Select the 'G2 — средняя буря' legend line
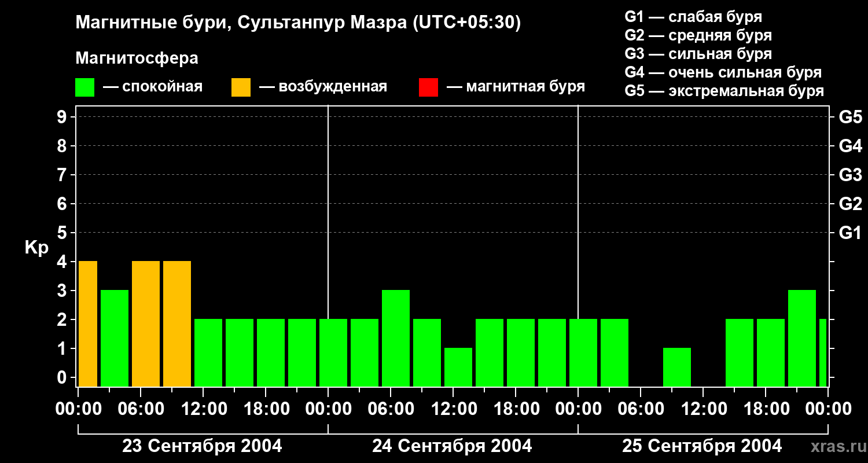Image resolution: width=868 pixels, height=463 pixels. coord(698,35)
